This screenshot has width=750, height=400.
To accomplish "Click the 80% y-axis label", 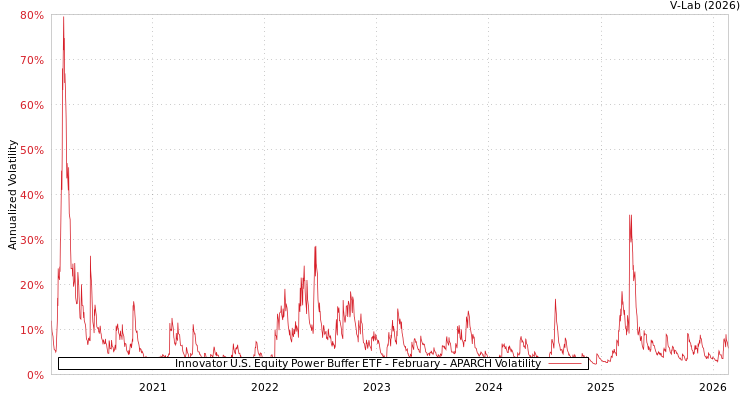I will pyautogui.click(x=32, y=15).
